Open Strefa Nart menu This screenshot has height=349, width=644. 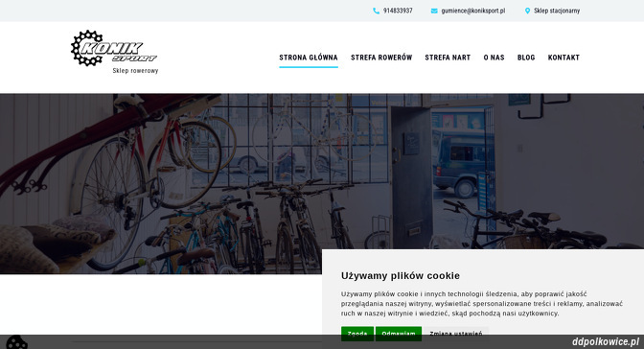pos(448,58)
